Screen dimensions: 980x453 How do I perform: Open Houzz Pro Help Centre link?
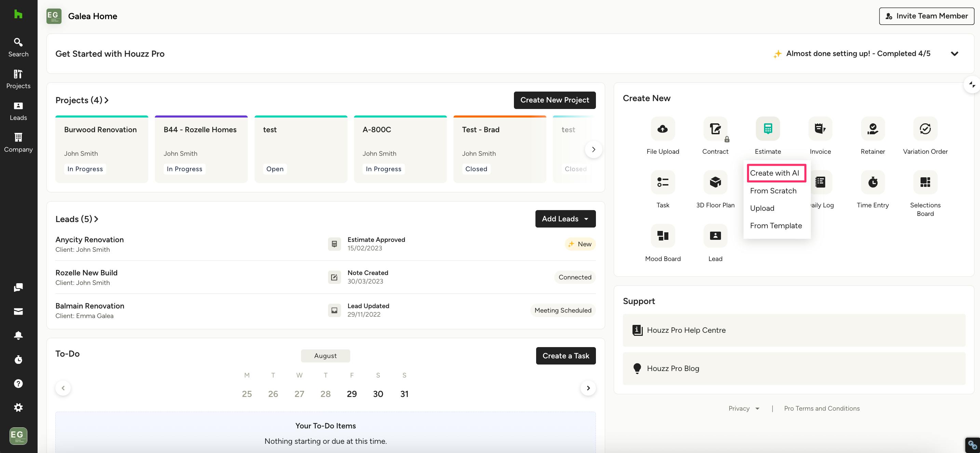coord(686,330)
